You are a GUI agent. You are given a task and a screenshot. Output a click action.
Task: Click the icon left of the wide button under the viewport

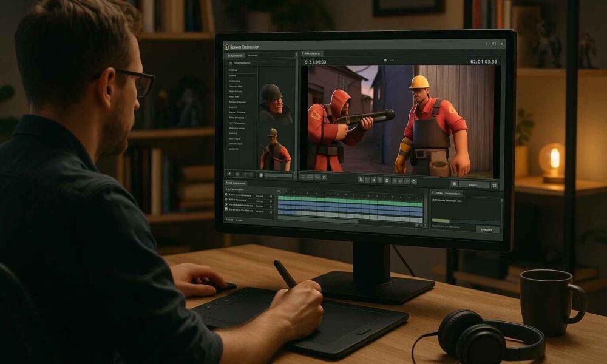[454, 184]
